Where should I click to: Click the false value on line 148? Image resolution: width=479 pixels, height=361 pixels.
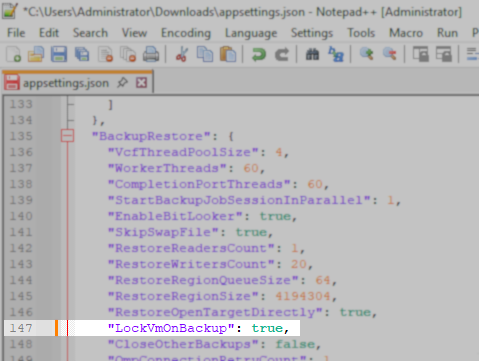[x=295, y=344]
